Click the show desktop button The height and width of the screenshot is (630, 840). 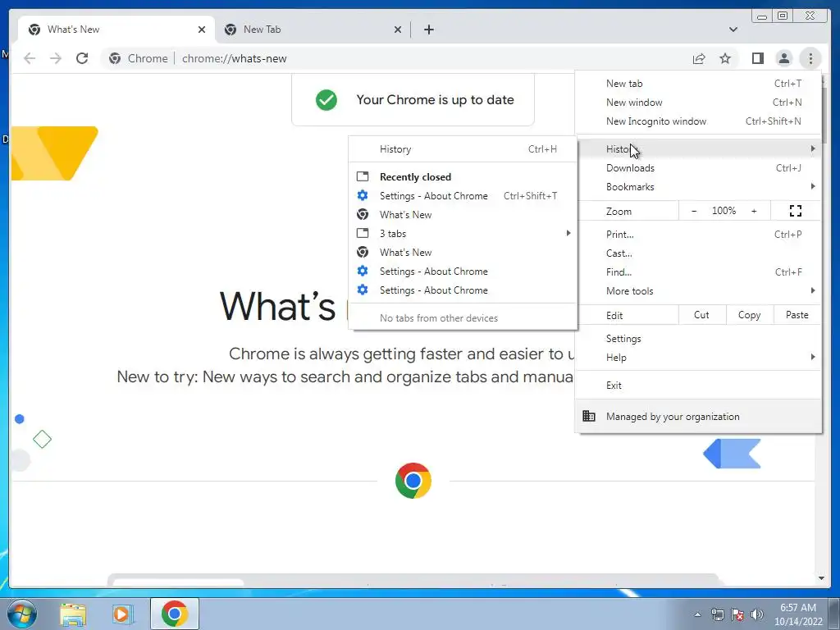[834, 614]
